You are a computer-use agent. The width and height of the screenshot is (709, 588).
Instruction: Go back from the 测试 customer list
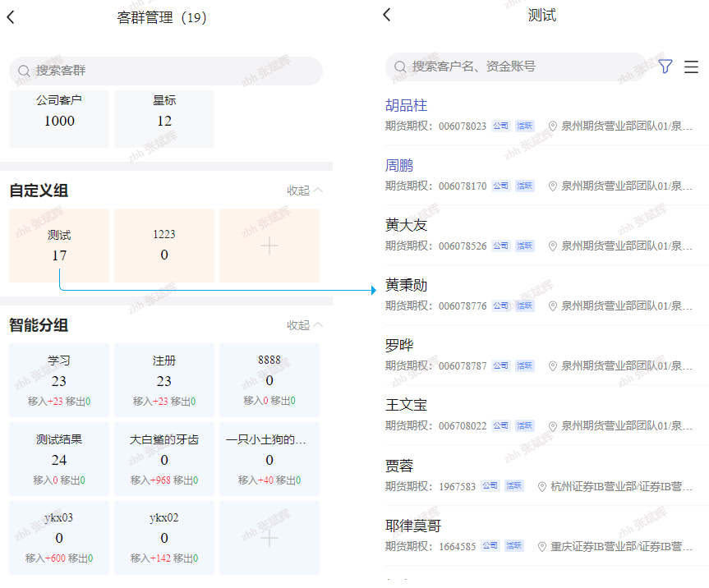[387, 15]
